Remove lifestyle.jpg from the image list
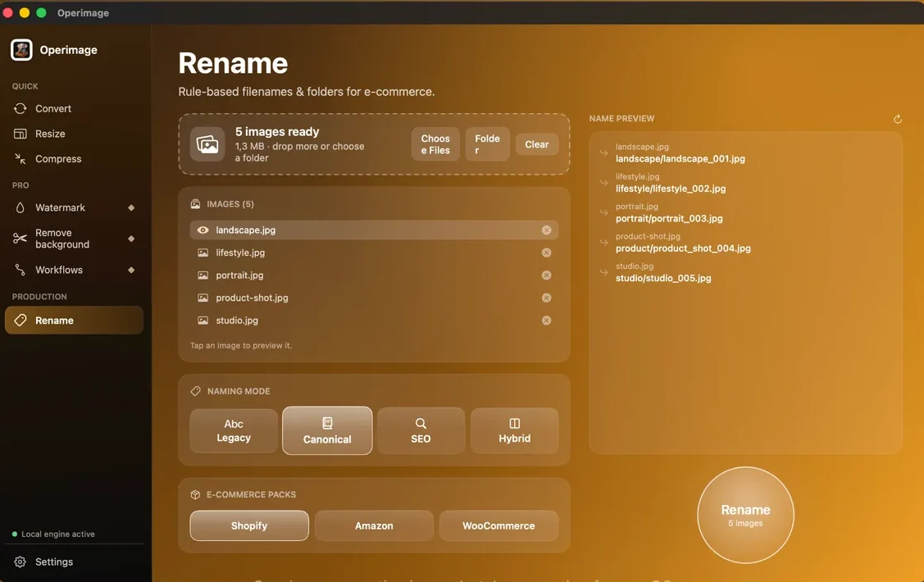This screenshot has width=924, height=582. click(546, 252)
